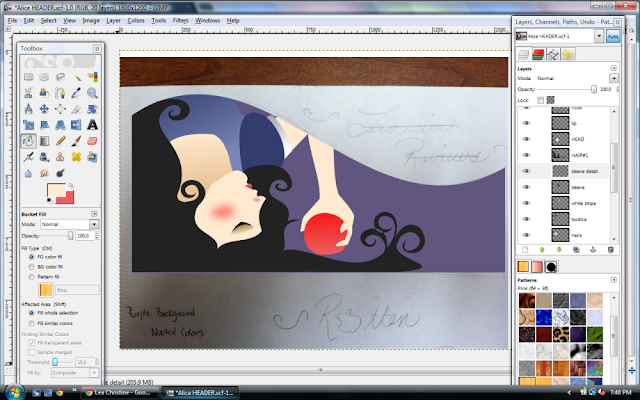
Task: Click the Auto button in layers dock
Action: [x=613, y=36]
